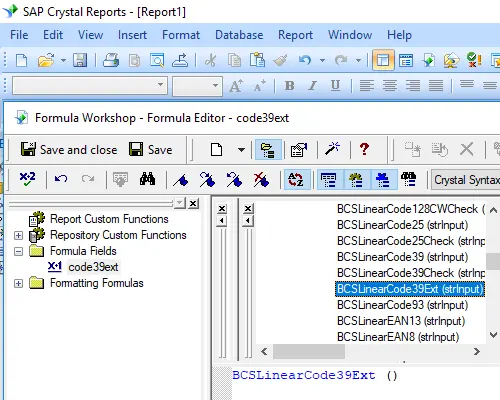Toggle bookmark flag icon
The width and height of the screenshot is (500, 400).
[x=181, y=180]
